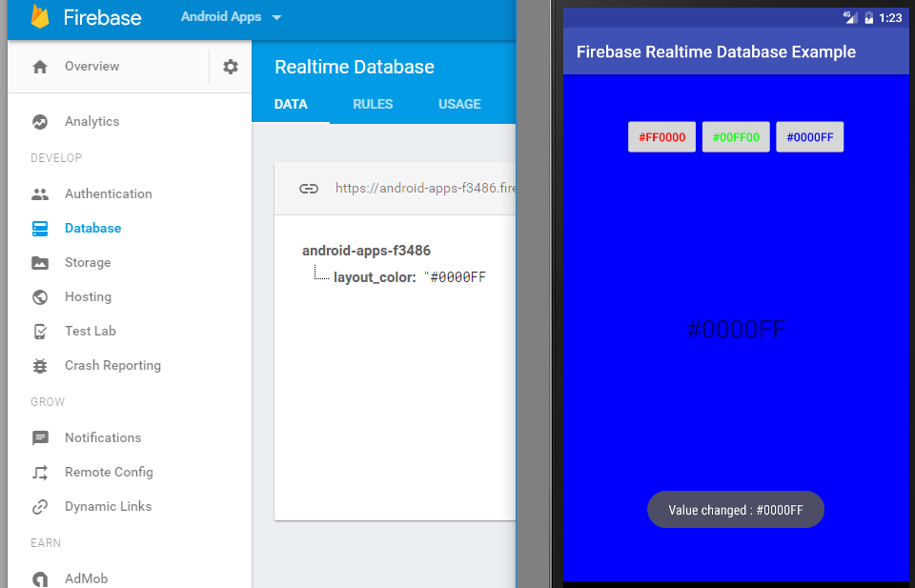Click the DEVELOP section label
This screenshot has height=588, width=915.
coord(56,158)
